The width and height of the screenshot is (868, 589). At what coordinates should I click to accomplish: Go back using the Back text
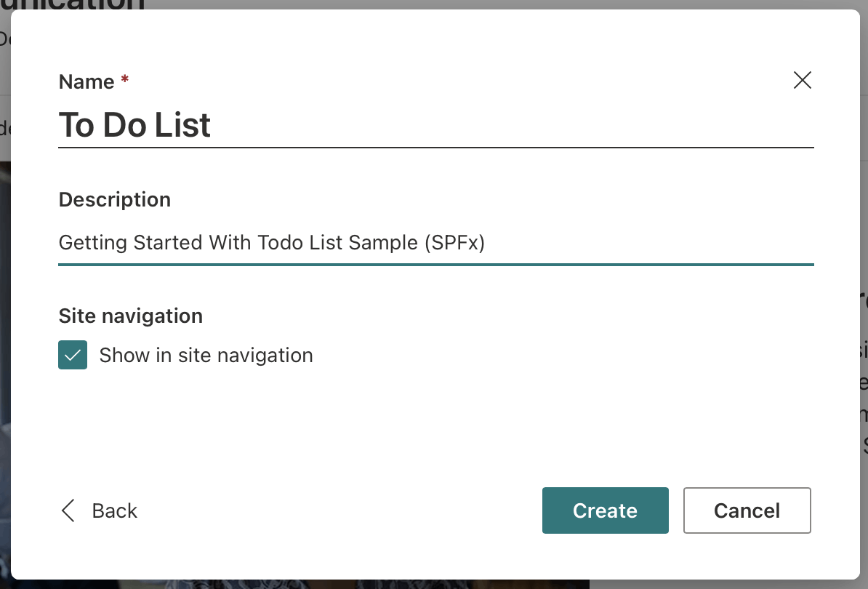[115, 511]
